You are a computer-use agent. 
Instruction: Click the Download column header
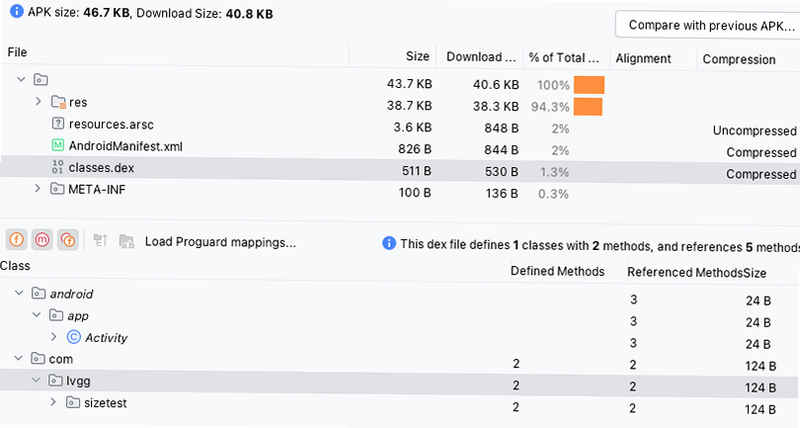click(481, 57)
